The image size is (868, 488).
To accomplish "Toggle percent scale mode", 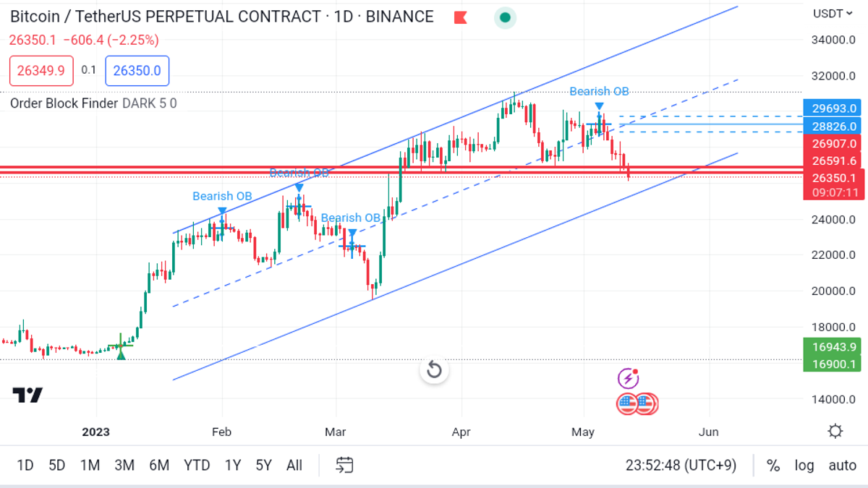I will [773, 465].
